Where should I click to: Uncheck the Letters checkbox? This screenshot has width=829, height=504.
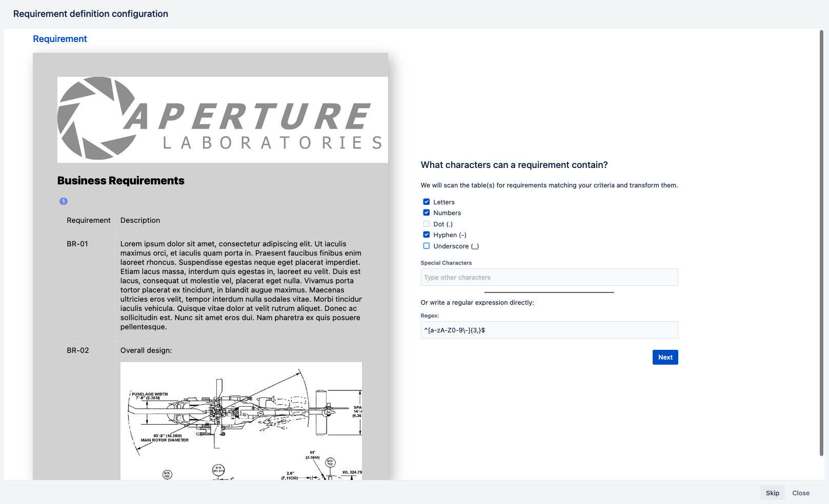click(x=427, y=202)
